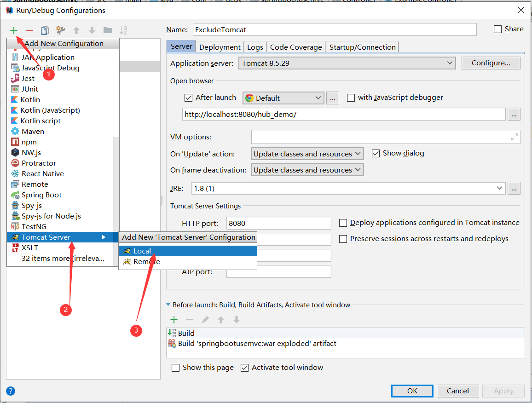Click the VM options text field
The image size is (532, 403).
[x=386, y=137]
